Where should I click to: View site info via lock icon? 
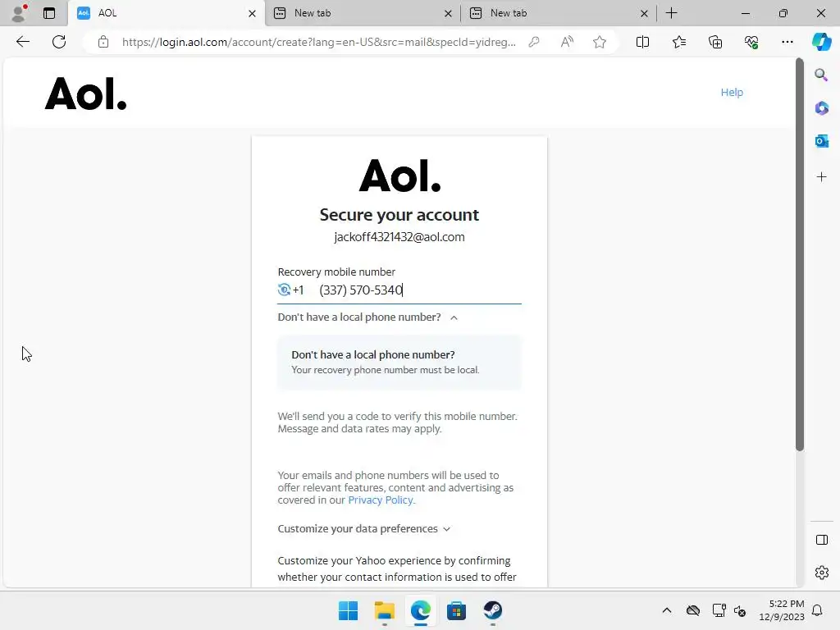[x=103, y=42]
